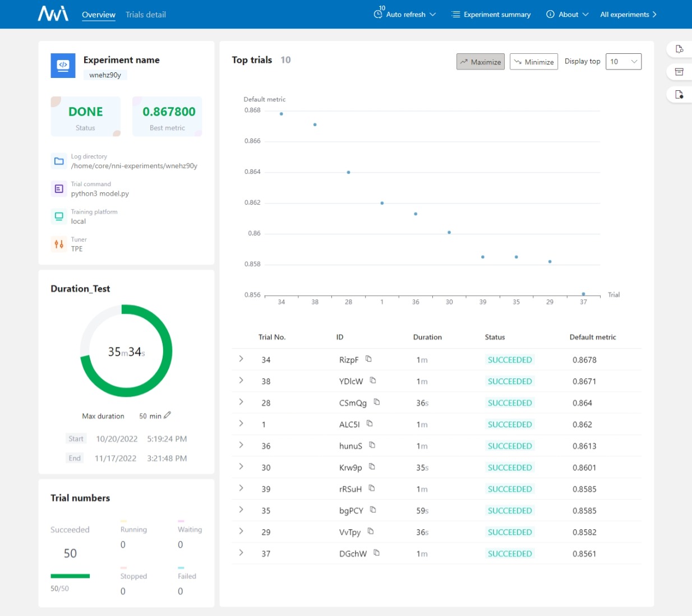Expand trial 30 row details

(241, 467)
